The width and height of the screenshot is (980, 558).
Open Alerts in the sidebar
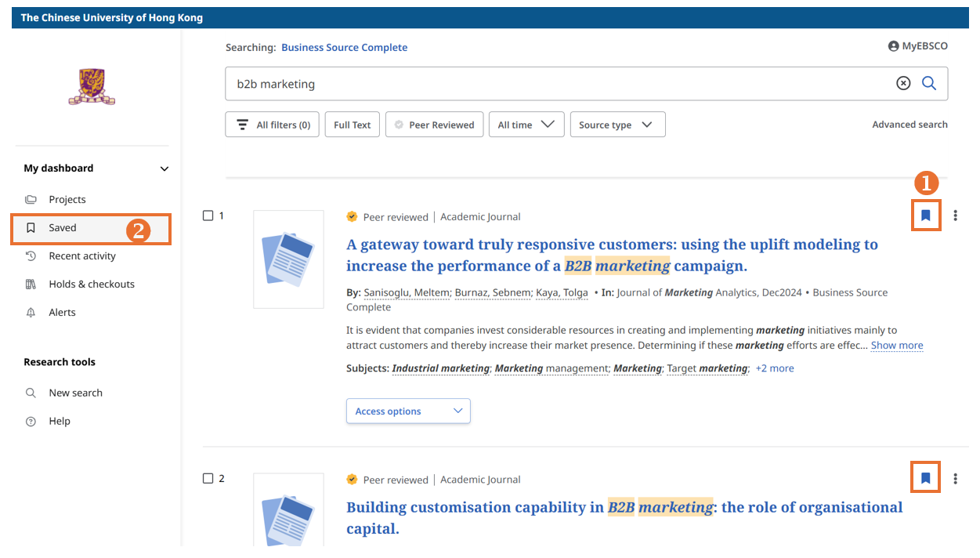pyautogui.click(x=62, y=312)
